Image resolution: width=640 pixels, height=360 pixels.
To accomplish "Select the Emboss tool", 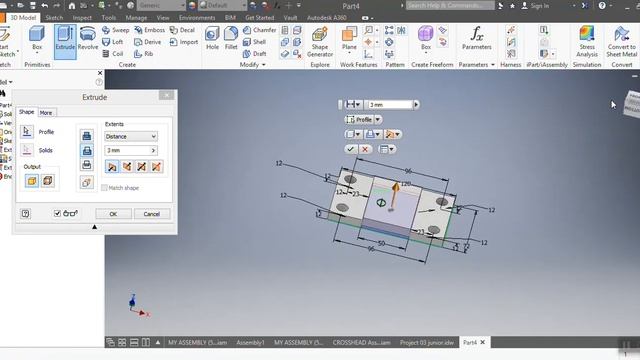I will tap(149, 30).
